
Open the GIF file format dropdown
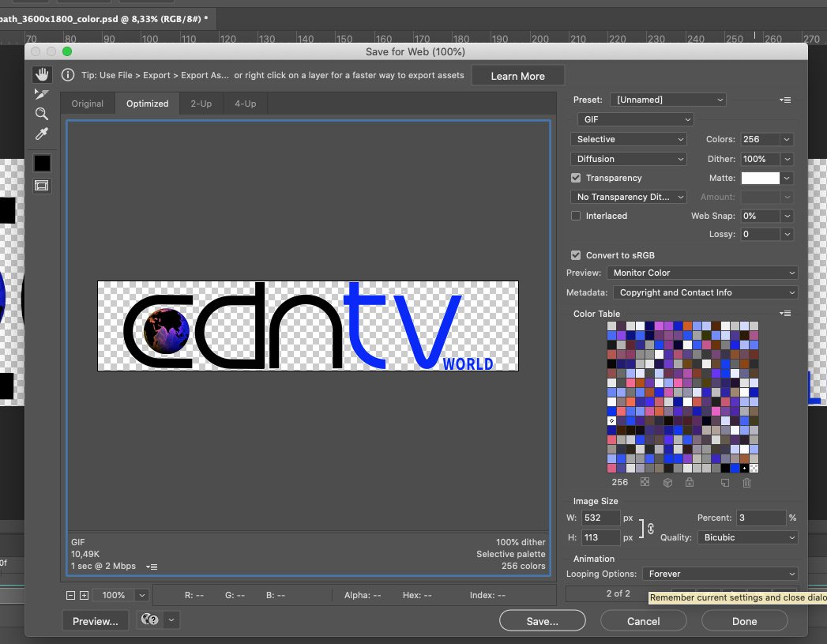coord(636,120)
